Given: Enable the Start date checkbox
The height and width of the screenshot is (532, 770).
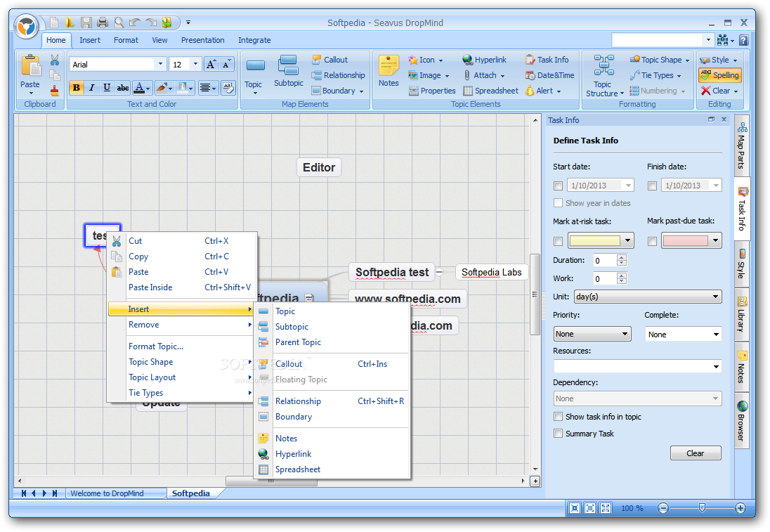Looking at the screenshot, I should click(558, 186).
